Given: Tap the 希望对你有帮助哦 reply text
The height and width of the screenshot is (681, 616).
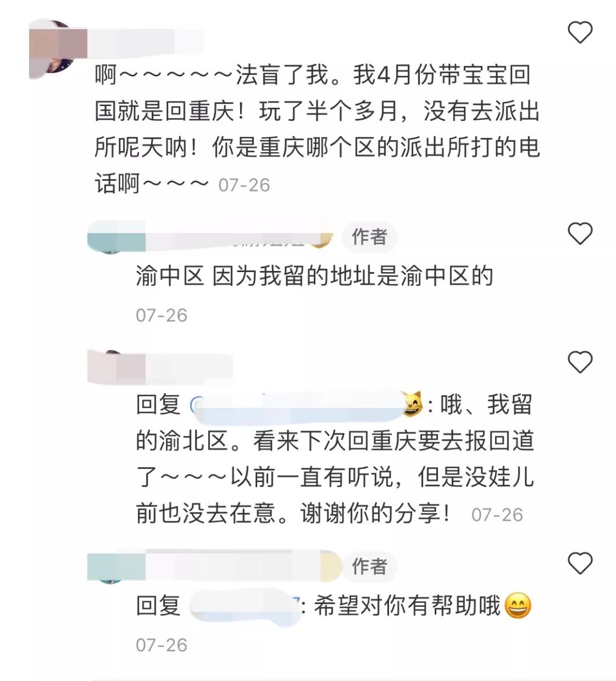Looking at the screenshot, I should point(407,606).
